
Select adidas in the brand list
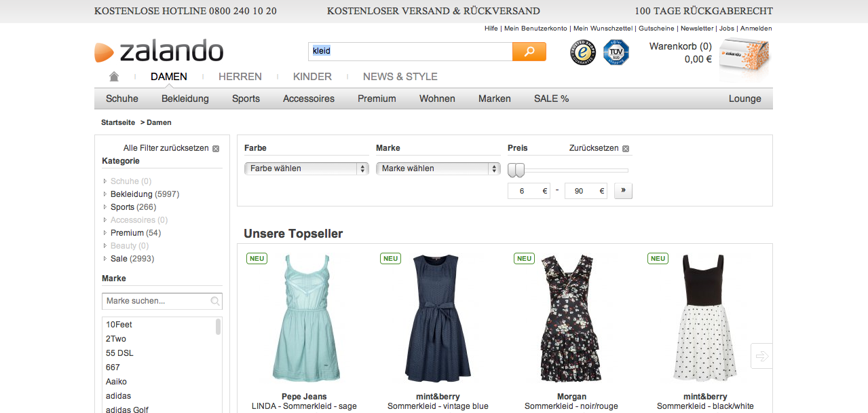point(119,396)
